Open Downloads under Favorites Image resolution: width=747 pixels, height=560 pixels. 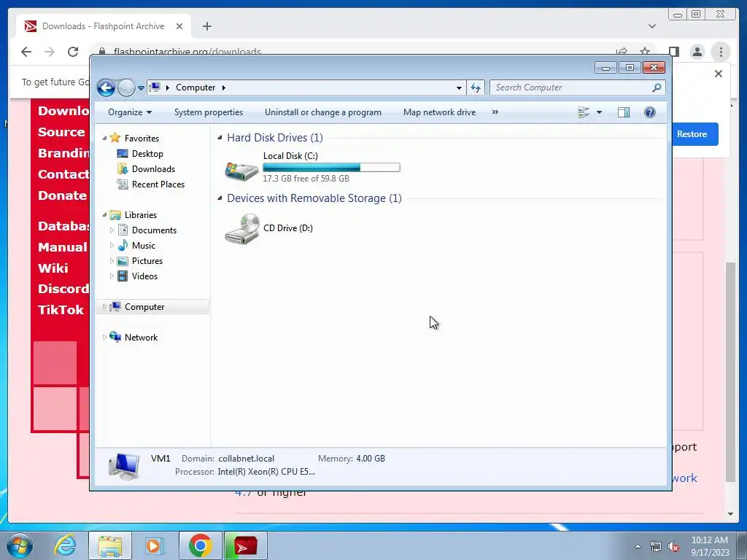[x=153, y=169]
